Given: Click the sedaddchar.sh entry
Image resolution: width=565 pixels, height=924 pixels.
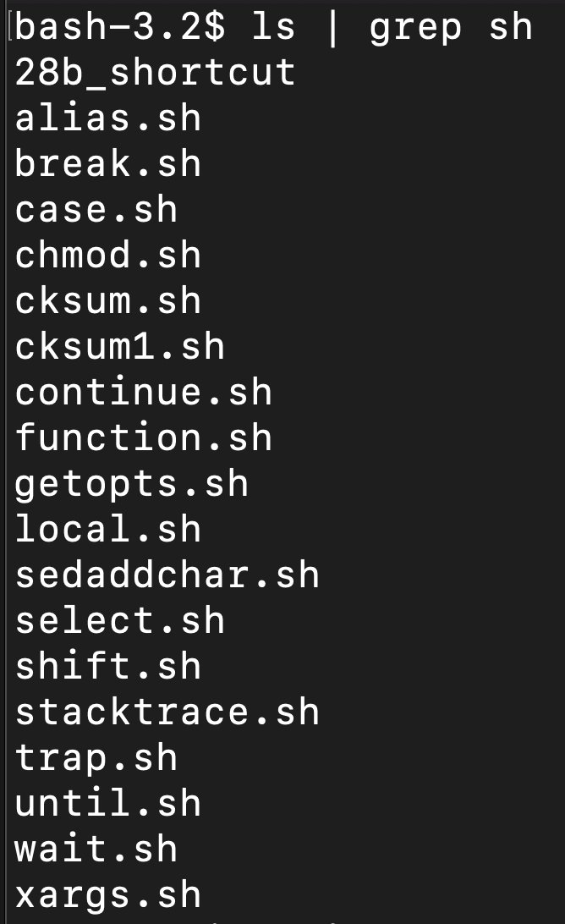Looking at the screenshot, I should [167, 575].
